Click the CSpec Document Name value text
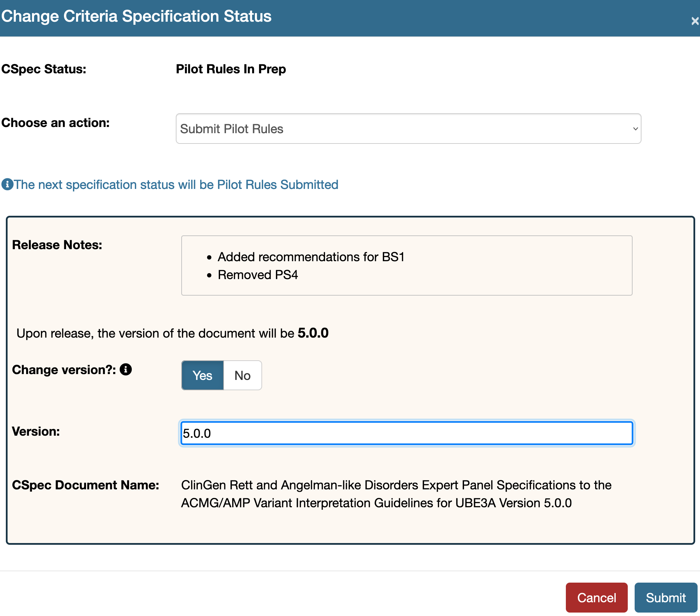Screen dimensions: 700x616 396,494
